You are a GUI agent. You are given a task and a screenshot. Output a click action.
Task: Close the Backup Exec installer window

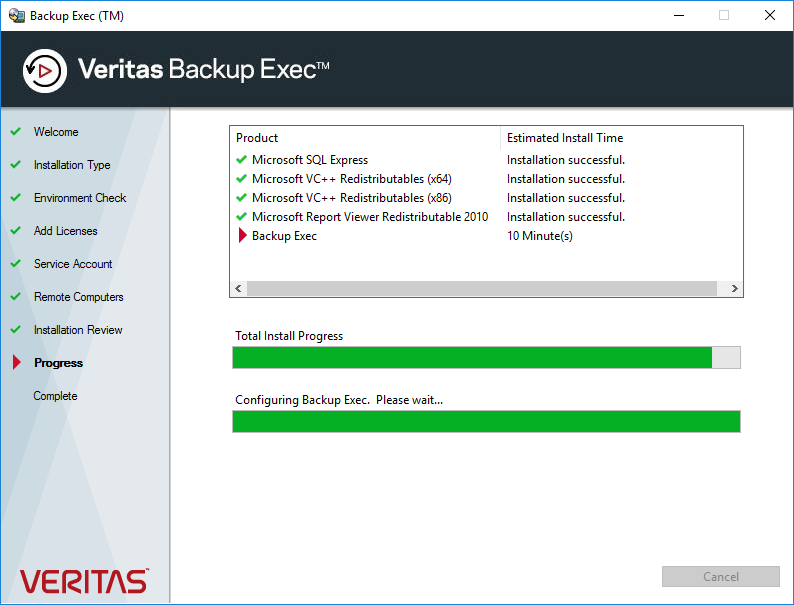click(x=770, y=16)
